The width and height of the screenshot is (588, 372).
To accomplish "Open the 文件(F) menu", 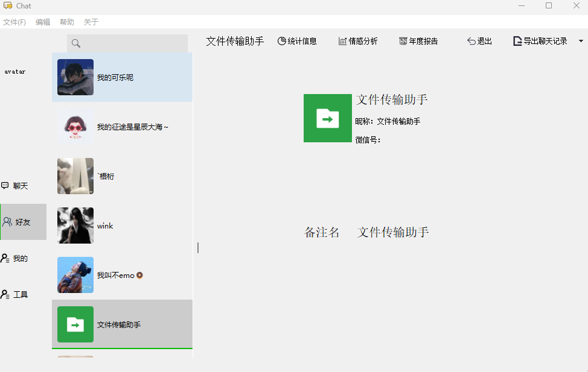I will coord(14,22).
